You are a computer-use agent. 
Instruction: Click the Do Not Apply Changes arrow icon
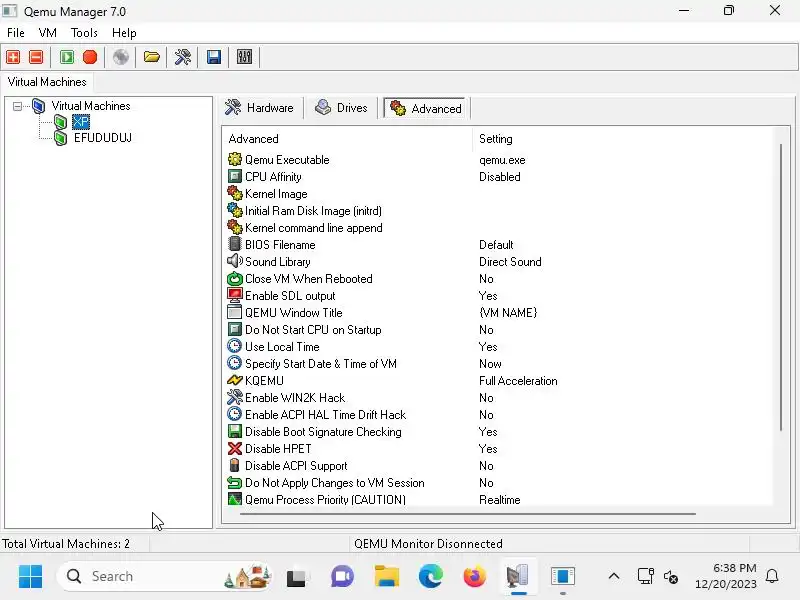pyautogui.click(x=235, y=483)
